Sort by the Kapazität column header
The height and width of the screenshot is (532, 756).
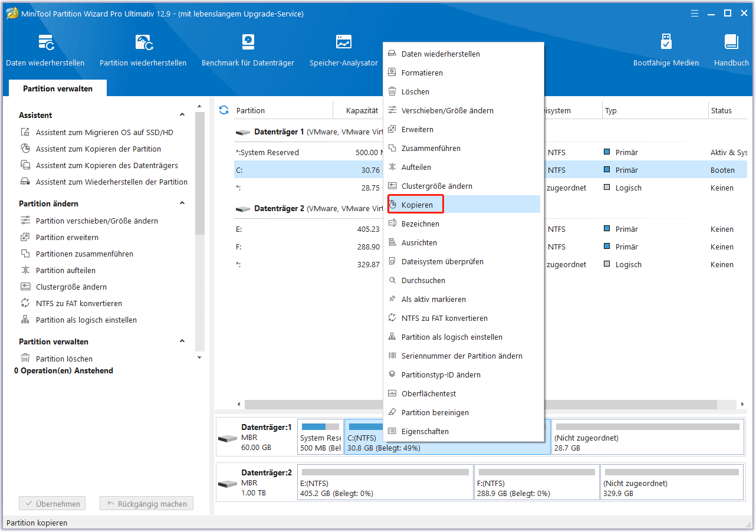tap(358, 111)
